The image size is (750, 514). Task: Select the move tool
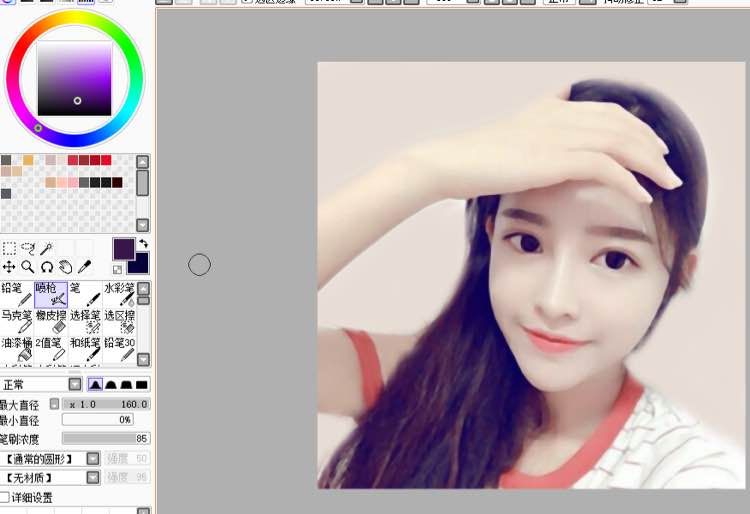click(9, 267)
